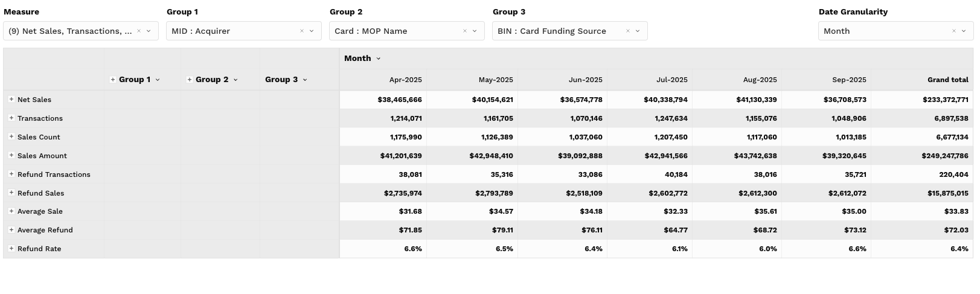Clear the Card : MOP Name selection
This screenshot has height=294, width=980.
click(x=465, y=31)
